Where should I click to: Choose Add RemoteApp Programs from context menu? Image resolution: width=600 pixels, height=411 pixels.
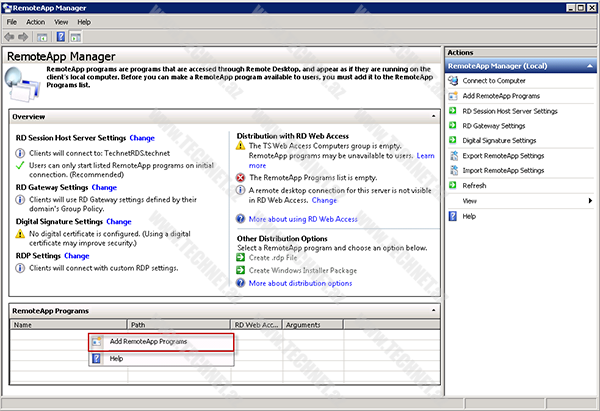coord(148,342)
